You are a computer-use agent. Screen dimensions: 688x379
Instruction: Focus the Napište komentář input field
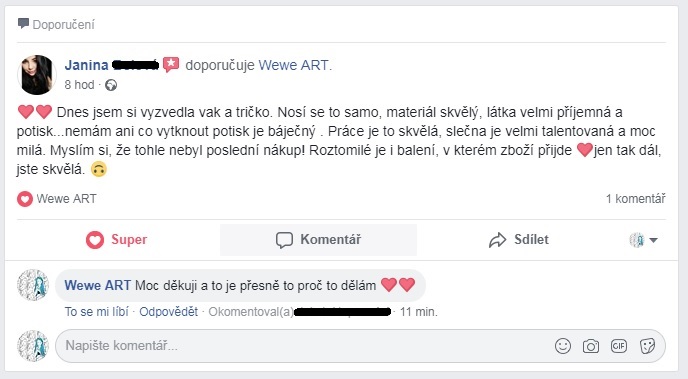[303, 346]
